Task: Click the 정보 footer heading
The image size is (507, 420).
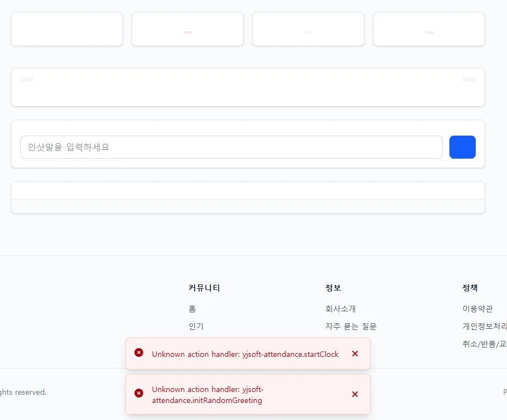Action: point(333,288)
